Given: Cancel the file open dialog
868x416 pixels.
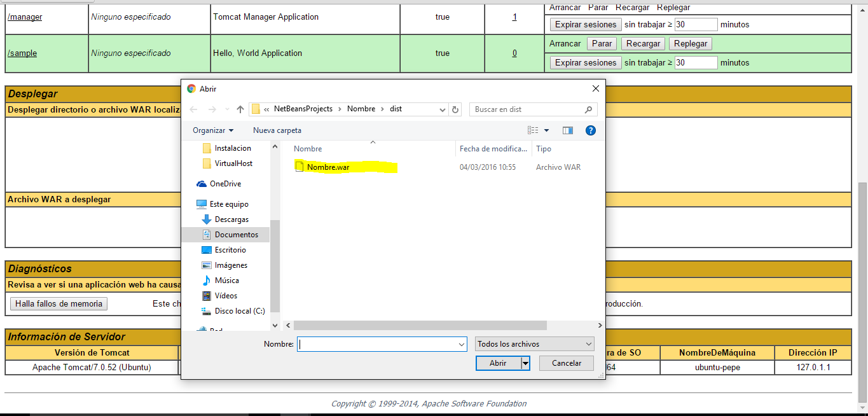Looking at the screenshot, I should click(567, 363).
